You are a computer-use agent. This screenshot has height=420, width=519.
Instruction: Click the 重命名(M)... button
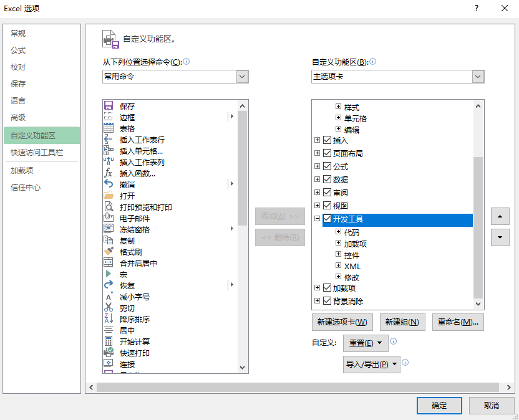point(458,322)
